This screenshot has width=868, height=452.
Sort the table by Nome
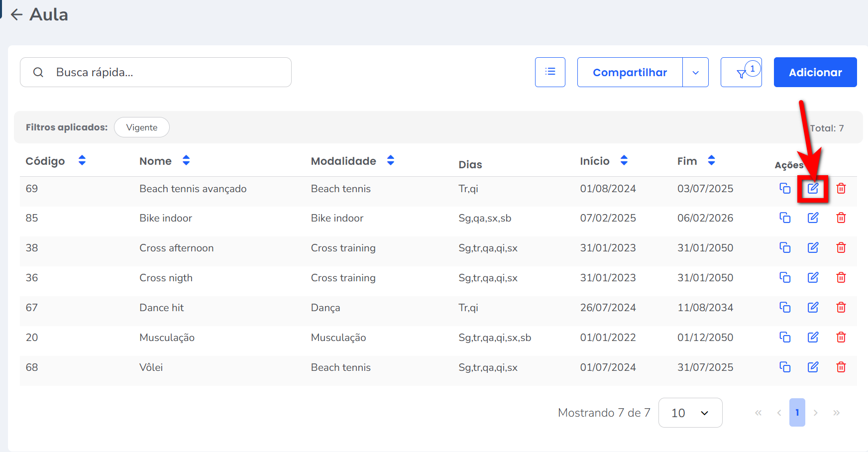pos(186,160)
